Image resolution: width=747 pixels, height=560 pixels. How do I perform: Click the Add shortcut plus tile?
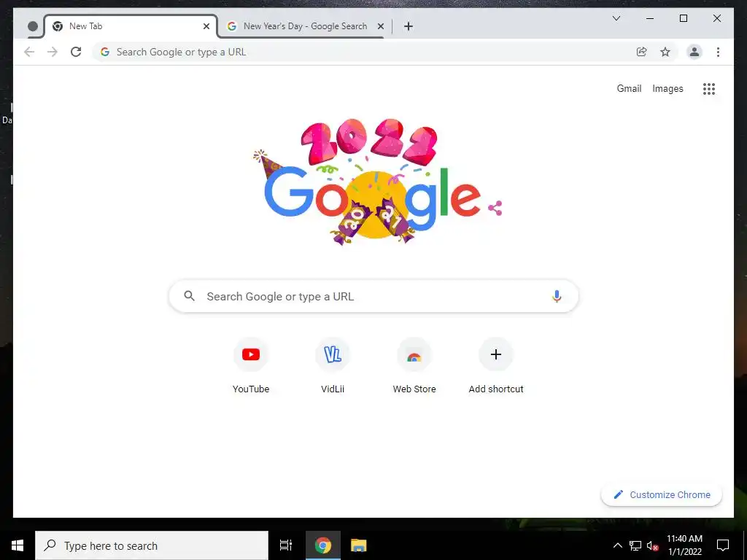496,366
